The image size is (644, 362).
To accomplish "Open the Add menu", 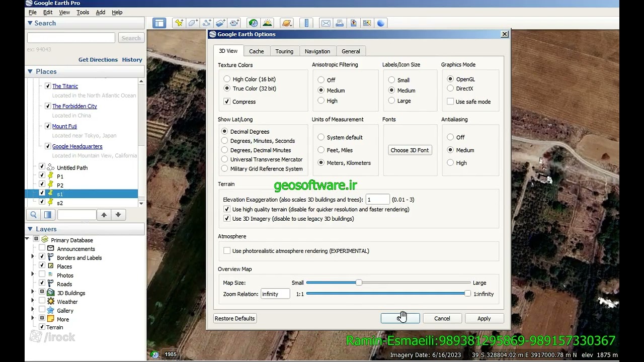I will [101, 12].
